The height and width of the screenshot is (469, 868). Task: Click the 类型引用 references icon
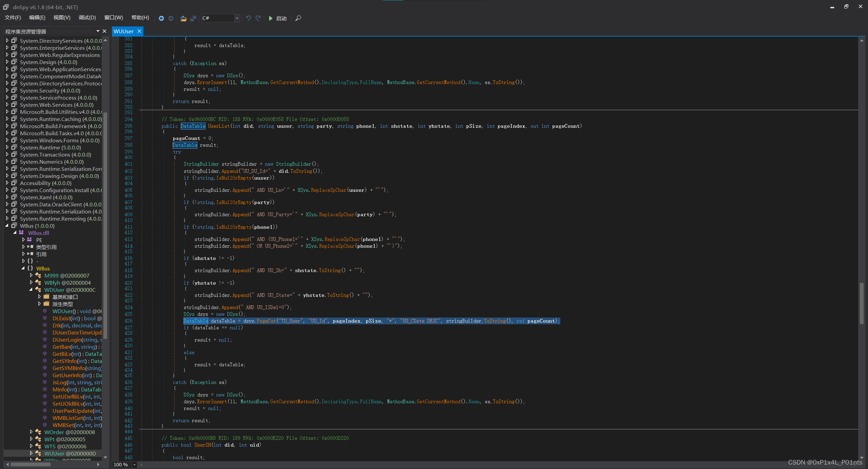coord(30,247)
